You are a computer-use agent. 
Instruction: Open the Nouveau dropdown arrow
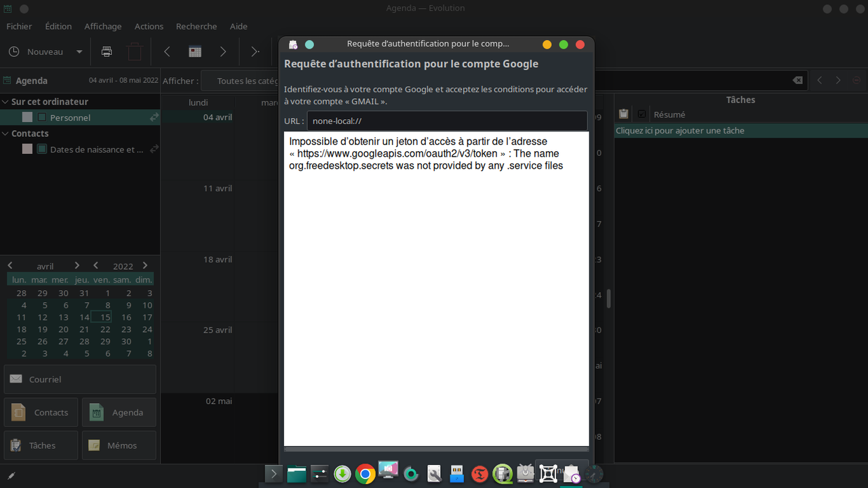pos(79,52)
